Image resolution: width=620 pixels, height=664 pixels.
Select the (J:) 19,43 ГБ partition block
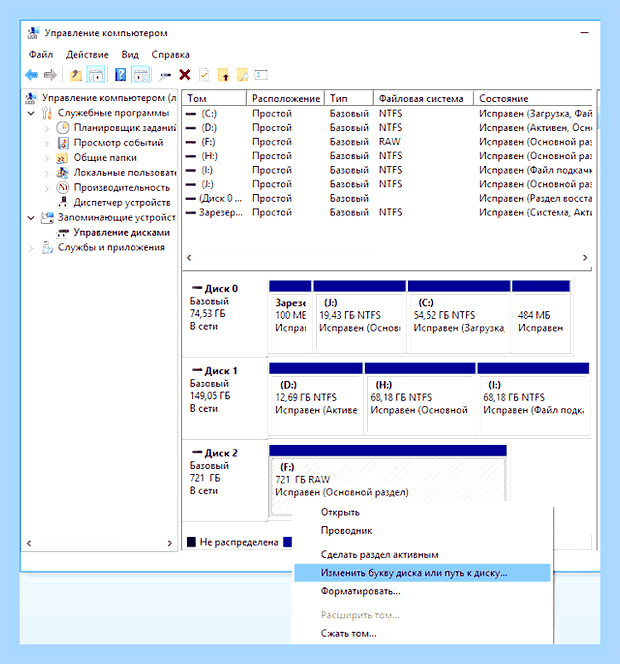[360, 316]
